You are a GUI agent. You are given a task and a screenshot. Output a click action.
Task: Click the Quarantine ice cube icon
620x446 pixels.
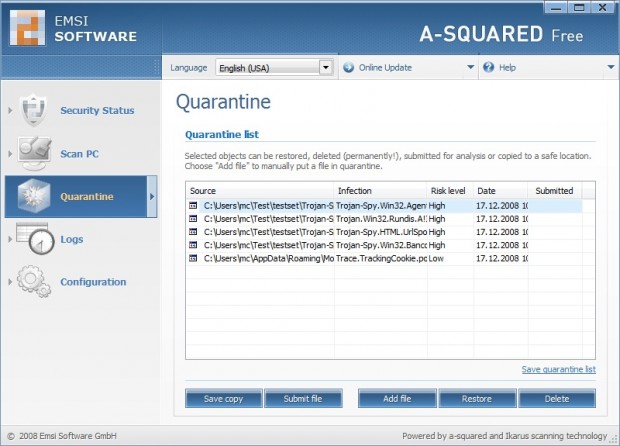click(x=34, y=196)
